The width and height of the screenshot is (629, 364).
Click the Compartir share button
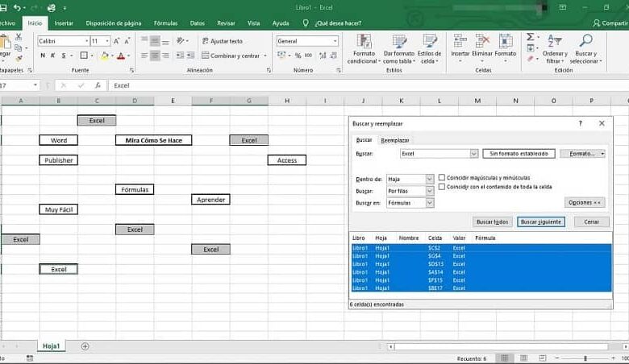[x=610, y=23]
